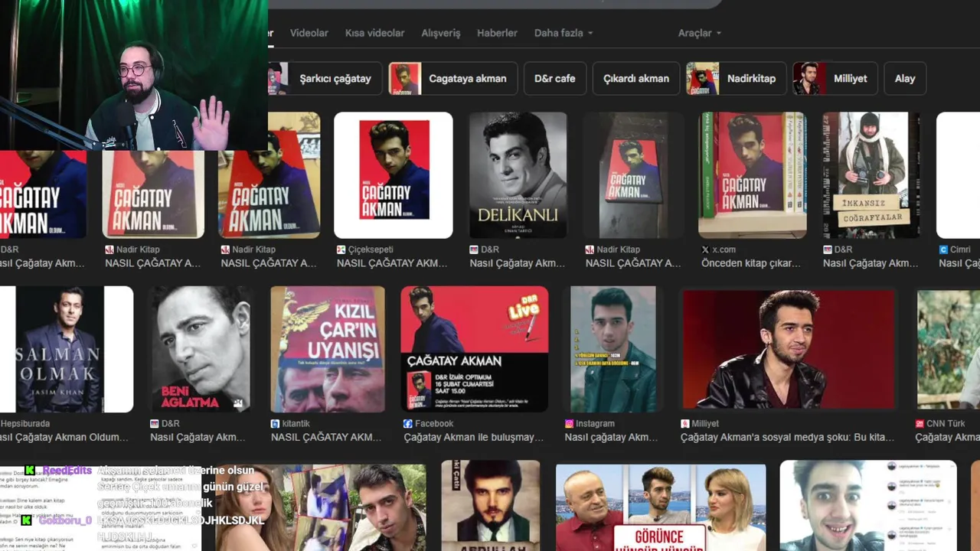This screenshot has width=980, height=551.
Task: Open Çiçeksepeti book cover thumbnail
Action: [x=394, y=175]
